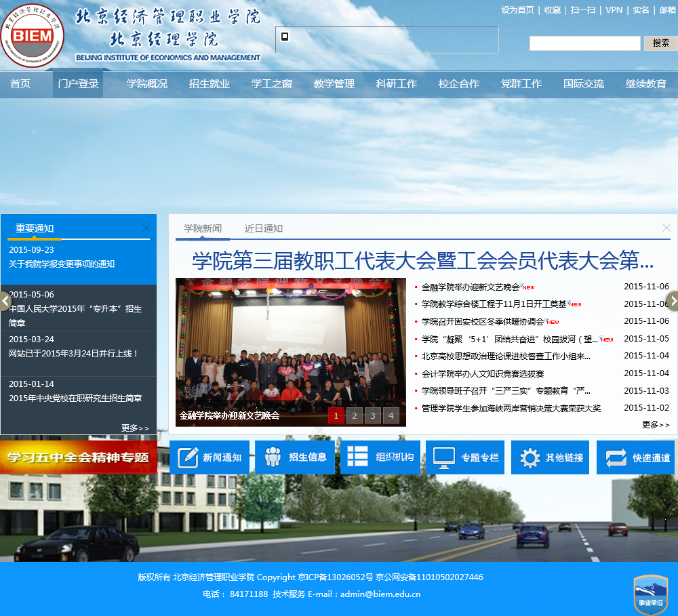Click the 快速通道 arrows icon

click(x=616, y=458)
